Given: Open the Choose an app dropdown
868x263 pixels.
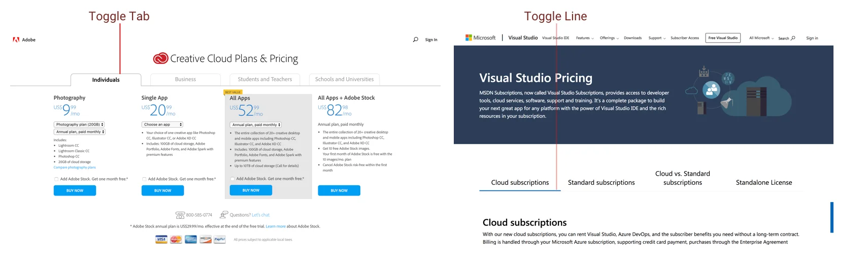Looking at the screenshot, I should click(162, 124).
